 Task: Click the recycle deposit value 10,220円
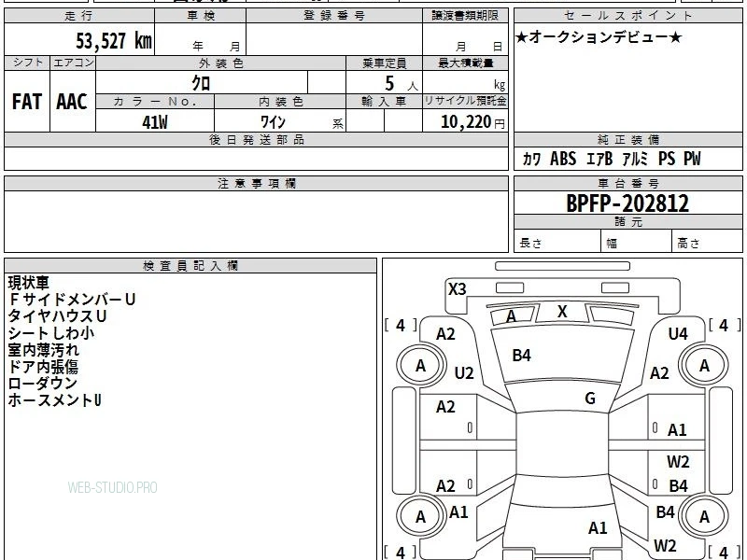pos(472,122)
